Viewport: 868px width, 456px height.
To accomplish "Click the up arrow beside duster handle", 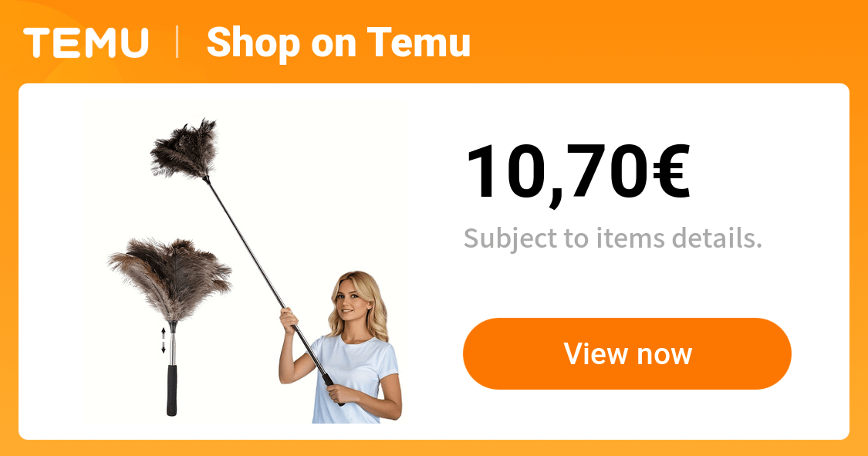I will pyautogui.click(x=164, y=333).
